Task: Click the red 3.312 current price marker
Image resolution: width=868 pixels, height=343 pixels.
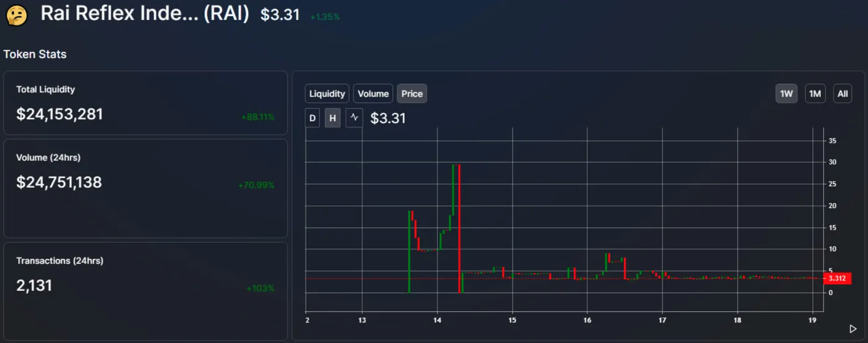Action: (x=837, y=278)
